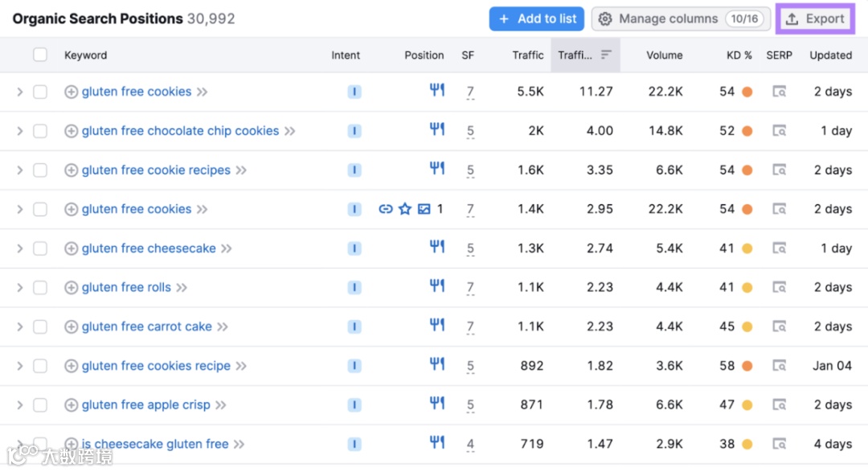
Task: Open double-arrow link beside gluten free cheesecake
Action: (x=226, y=248)
